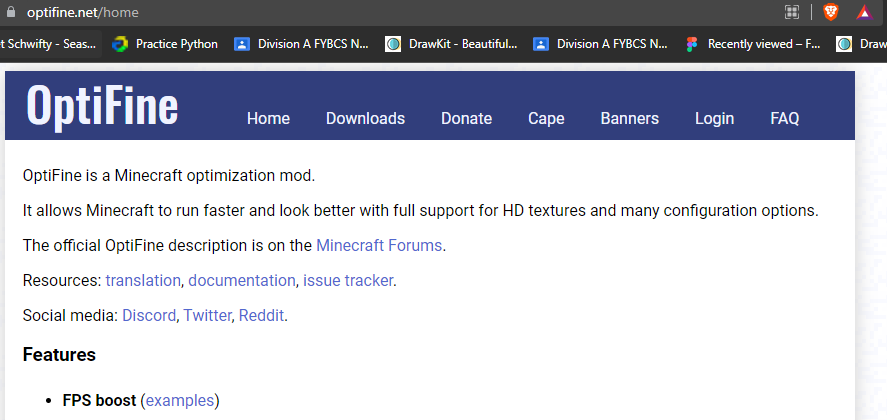The image size is (887, 420).
Task: Click 'OptiFine is a Minecraft optimization mod.' text
Action: click(169, 176)
